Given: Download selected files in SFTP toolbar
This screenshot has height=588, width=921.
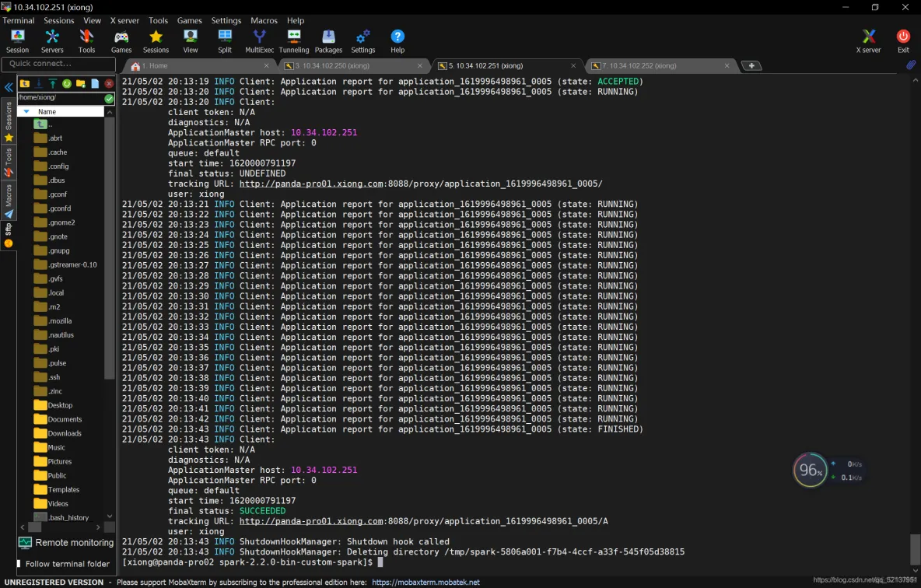Looking at the screenshot, I should point(39,83).
